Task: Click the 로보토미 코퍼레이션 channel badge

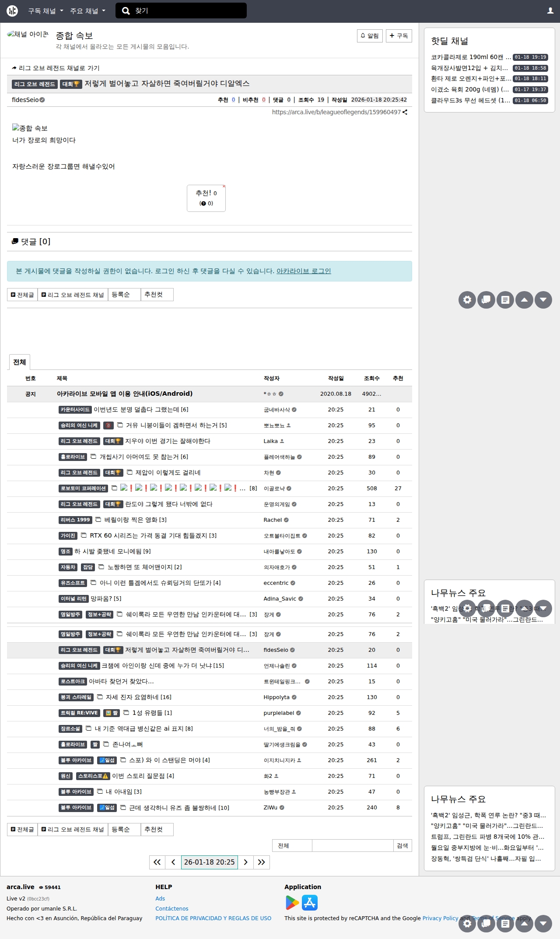Action: 84,489
